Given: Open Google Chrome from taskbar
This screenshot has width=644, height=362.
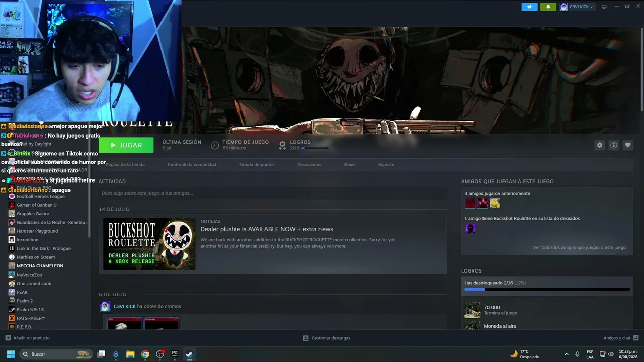Looking at the screenshot, I should [x=145, y=354].
